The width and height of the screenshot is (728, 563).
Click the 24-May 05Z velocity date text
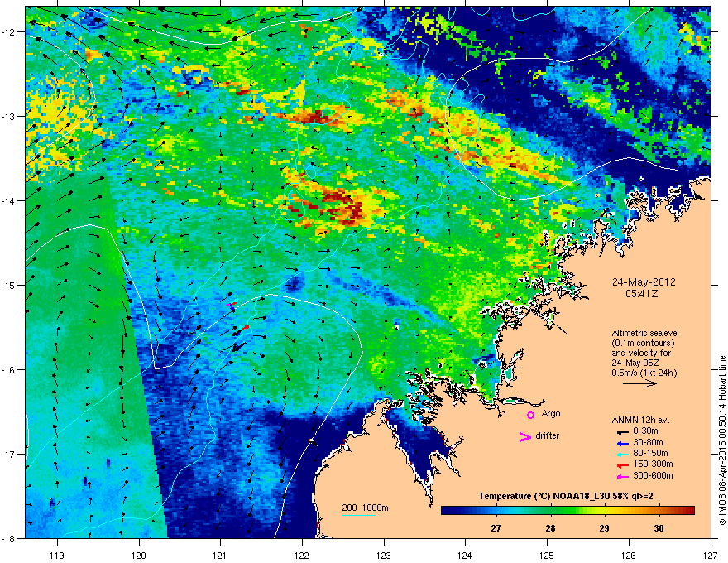(635, 363)
